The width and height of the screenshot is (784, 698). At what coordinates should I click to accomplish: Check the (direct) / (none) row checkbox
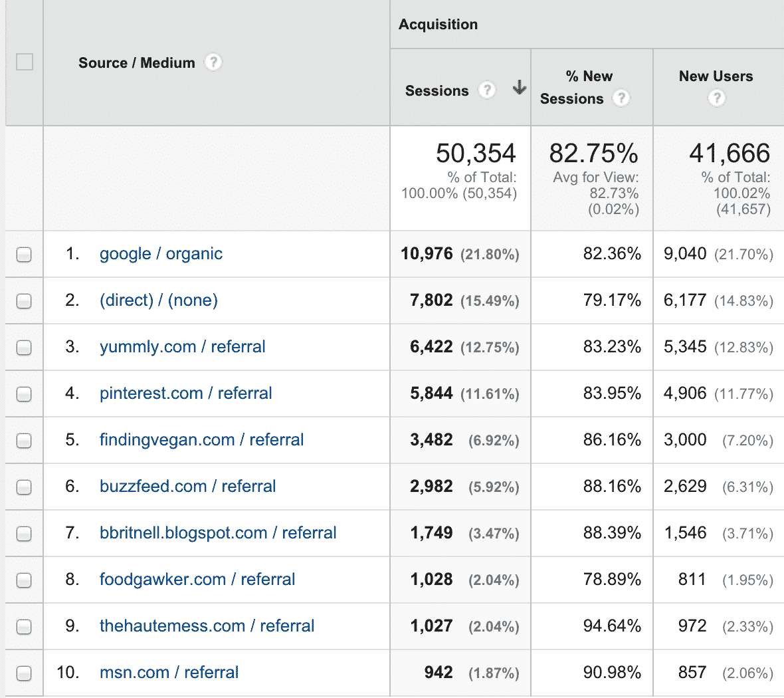pos(24,301)
